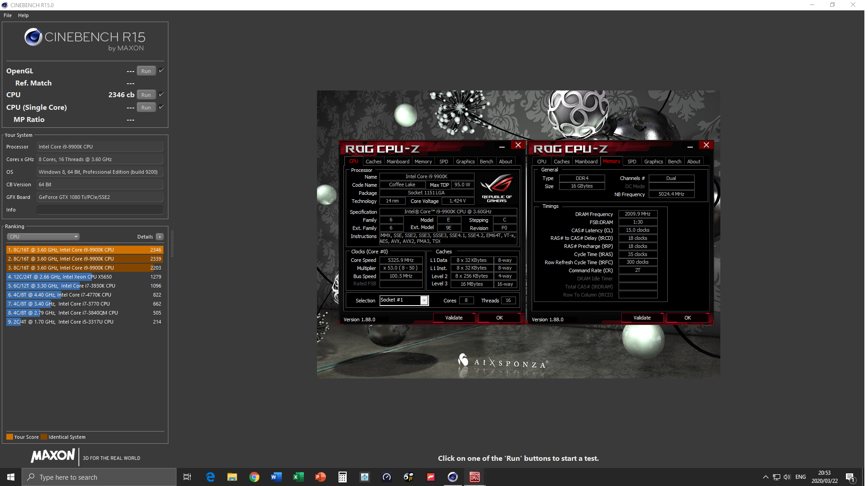The image size is (868, 486).
Task: Run the CPU (Single Core) benchmark
Action: coord(146,108)
